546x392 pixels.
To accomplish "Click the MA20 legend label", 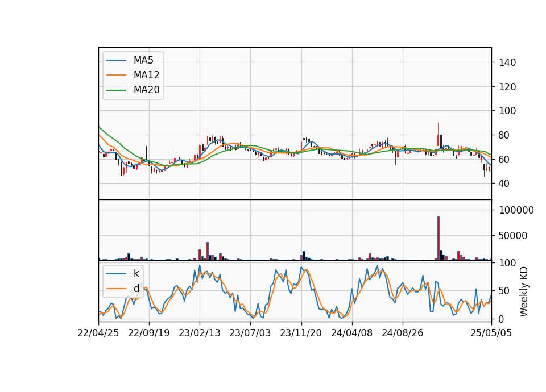I will [146, 90].
